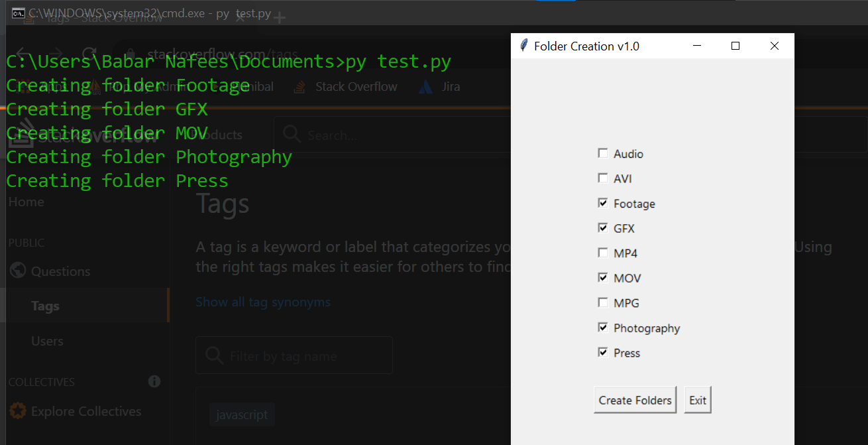Select the MPG checkbox

(602, 302)
